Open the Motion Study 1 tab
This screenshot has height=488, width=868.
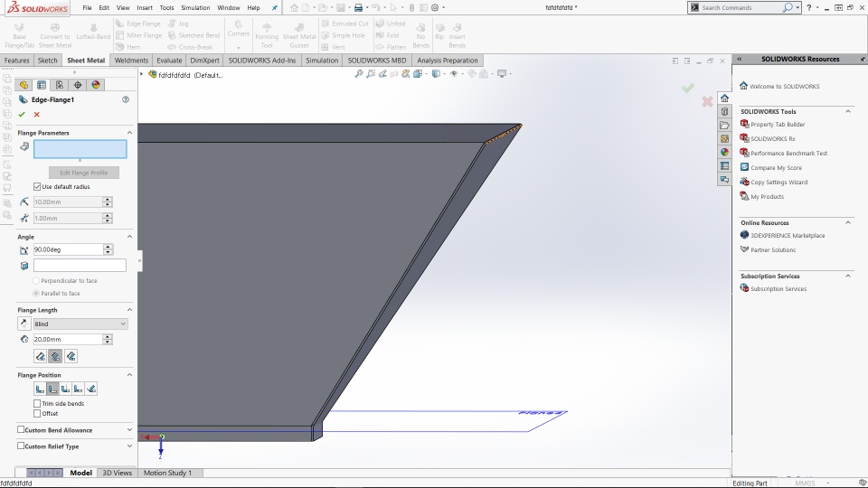[x=168, y=473]
